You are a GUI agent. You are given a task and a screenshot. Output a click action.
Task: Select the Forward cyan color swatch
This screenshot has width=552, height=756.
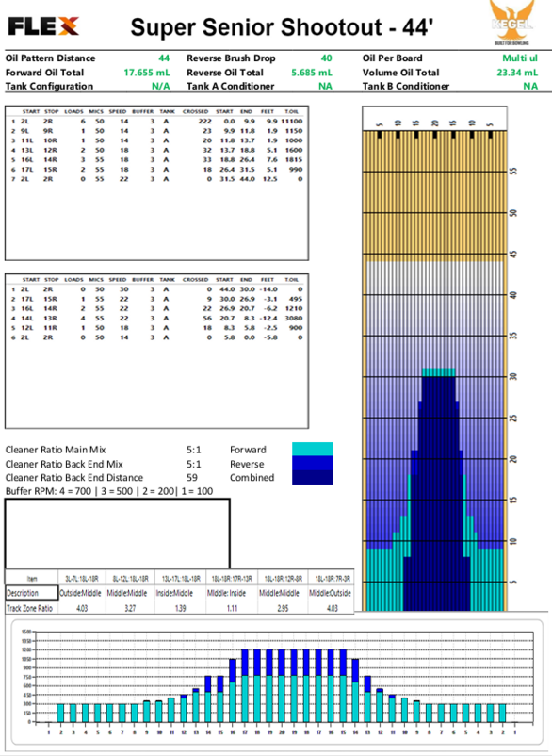(312, 449)
